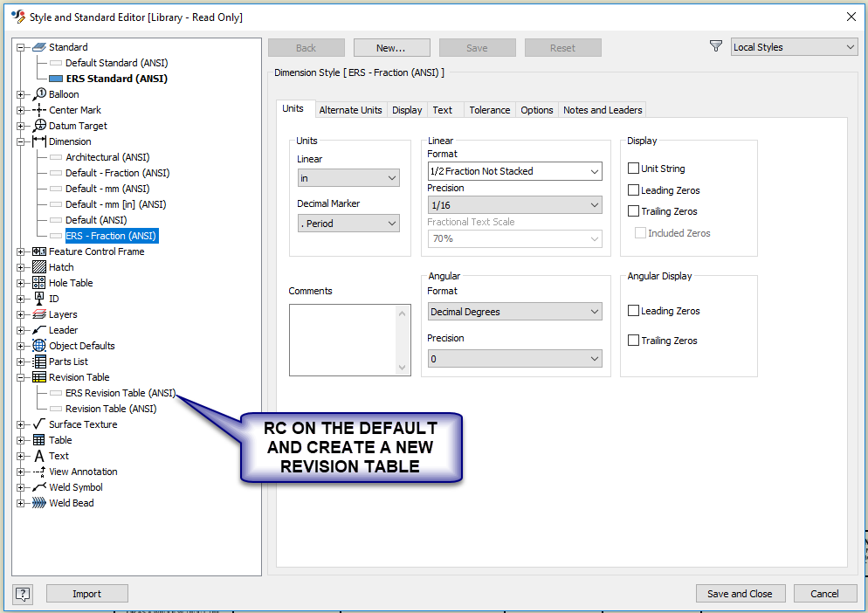Image resolution: width=868 pixels, height=613 pixels.
Task: Click the ERS Standard (ANSI) style icon
Action: click(x=56, y=79)
